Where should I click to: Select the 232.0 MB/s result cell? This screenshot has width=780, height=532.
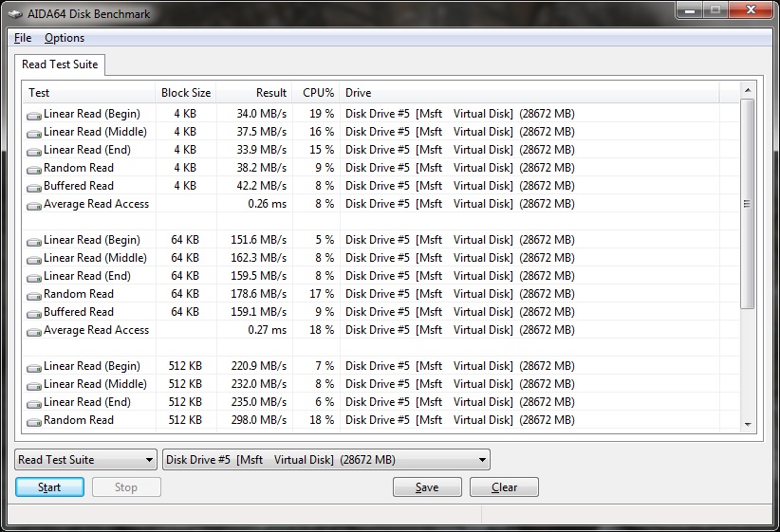(x=259, y=384)
